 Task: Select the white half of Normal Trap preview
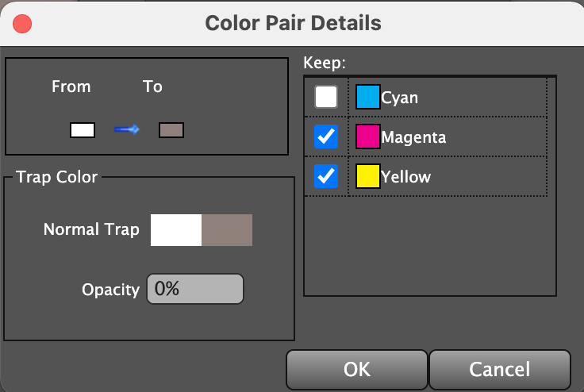pyautogui.click(x=176, y=230)
